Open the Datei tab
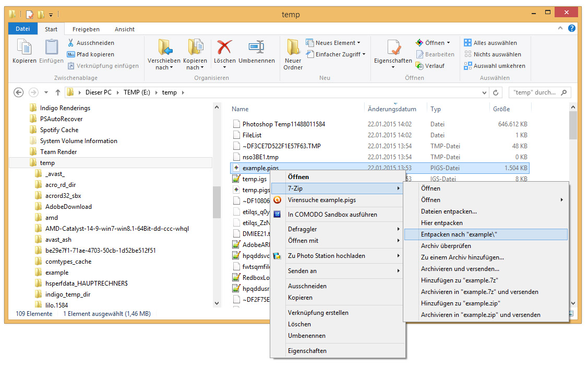 pyautogui.click(x=23, y=29)
